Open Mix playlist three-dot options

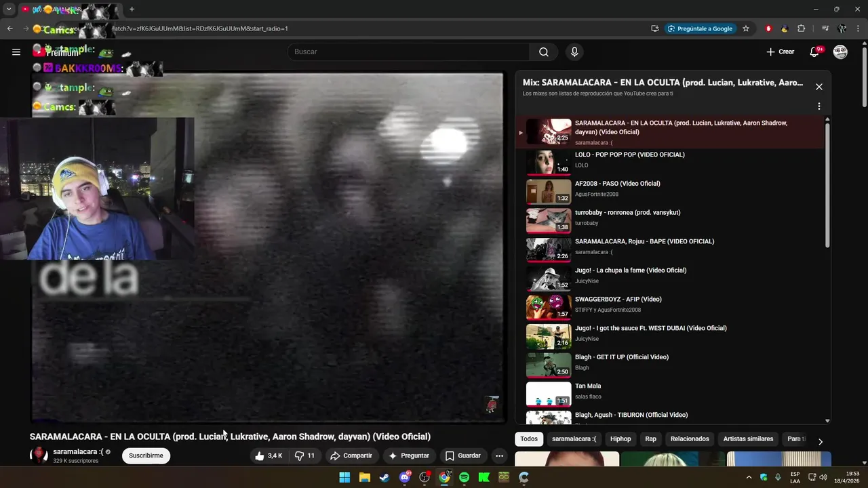[818, 106]
